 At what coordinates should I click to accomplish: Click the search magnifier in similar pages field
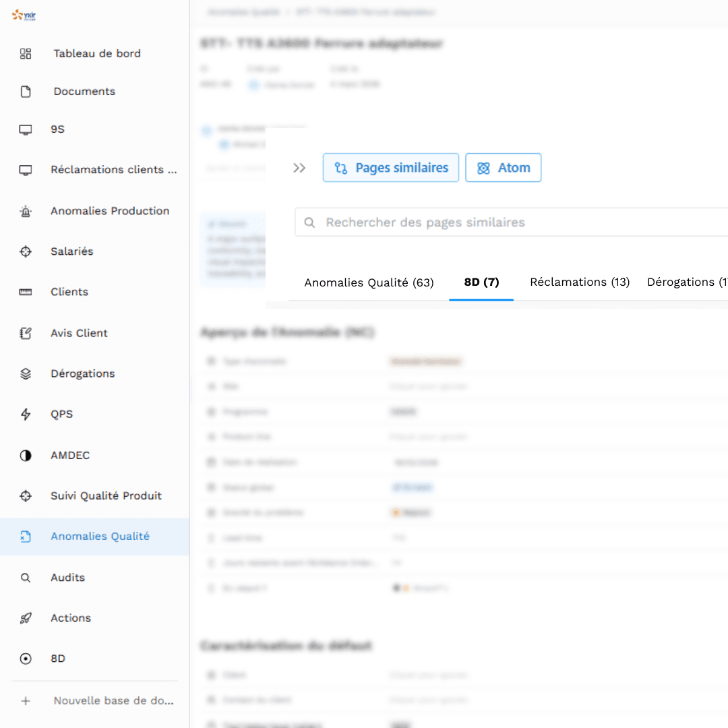[x=309, y=222]
